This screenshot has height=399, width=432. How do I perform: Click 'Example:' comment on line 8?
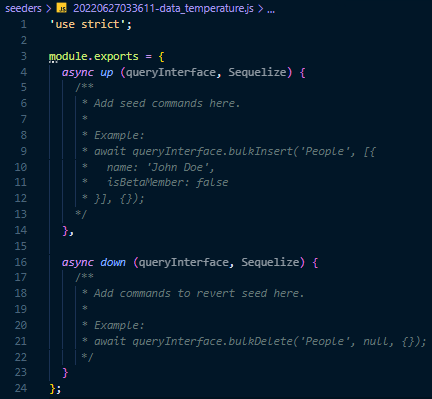[119, 135]
